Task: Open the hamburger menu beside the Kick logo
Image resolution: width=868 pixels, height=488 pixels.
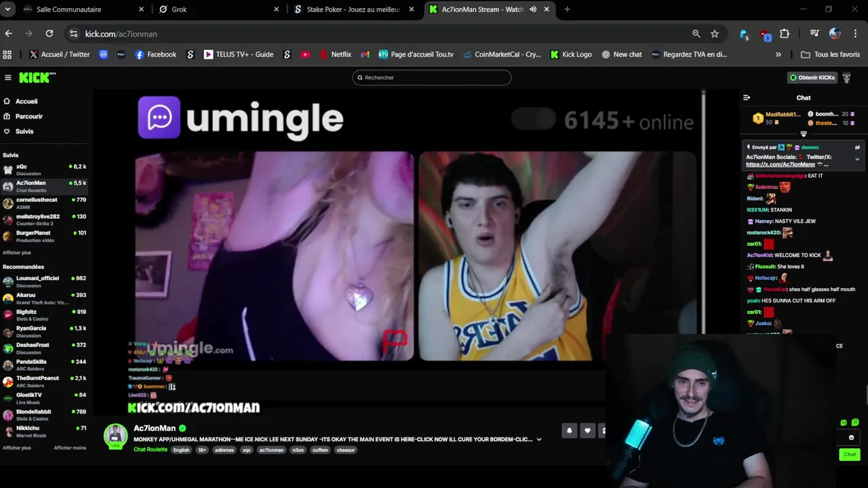Action: point(7,77)
